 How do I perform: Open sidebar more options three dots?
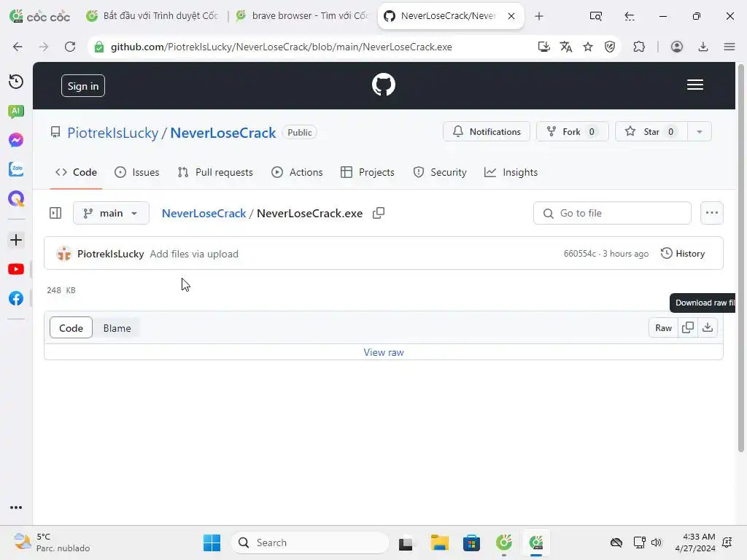click(x=16, y=507)
